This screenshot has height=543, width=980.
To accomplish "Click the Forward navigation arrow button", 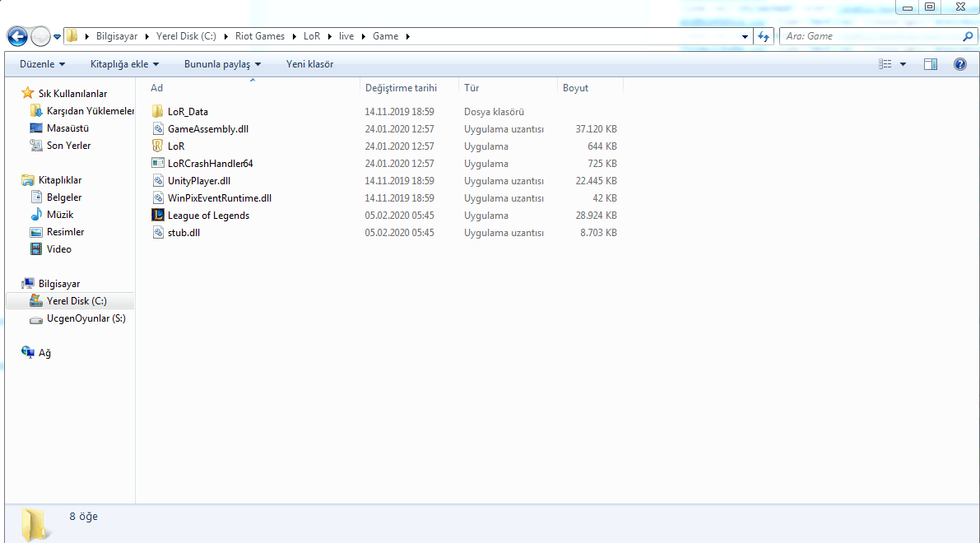I will [x=40, y=36].
